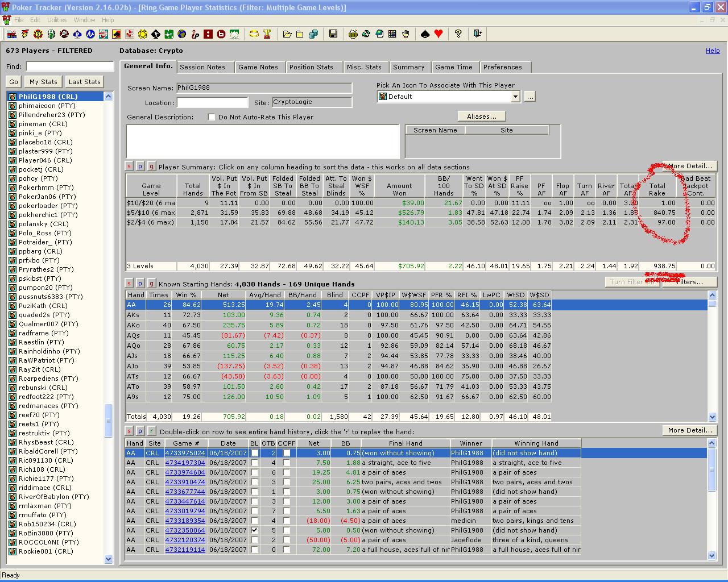Image resolution: width=728 pixels, height=582 pixels.
Task: Switch to the Session Notes tab
Action: click(202, 67)
